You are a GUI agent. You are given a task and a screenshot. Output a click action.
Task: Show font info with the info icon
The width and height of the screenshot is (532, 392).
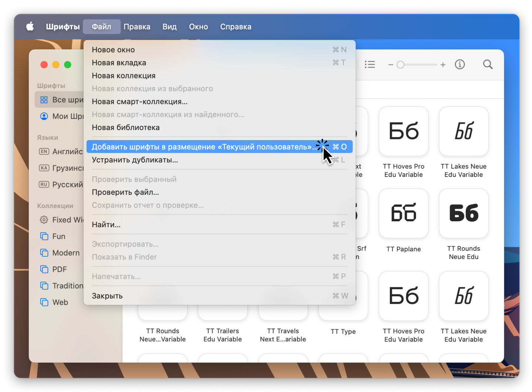pyautogui.click(x=460, y=65)
